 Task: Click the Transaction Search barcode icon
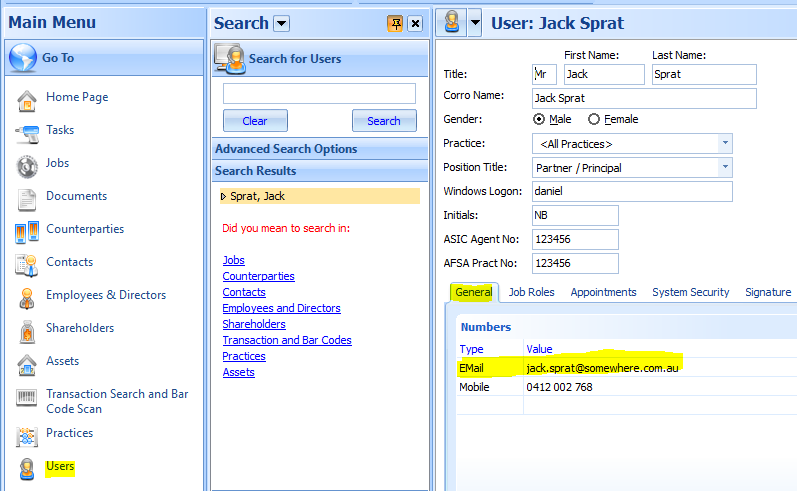tap(27, 399)
